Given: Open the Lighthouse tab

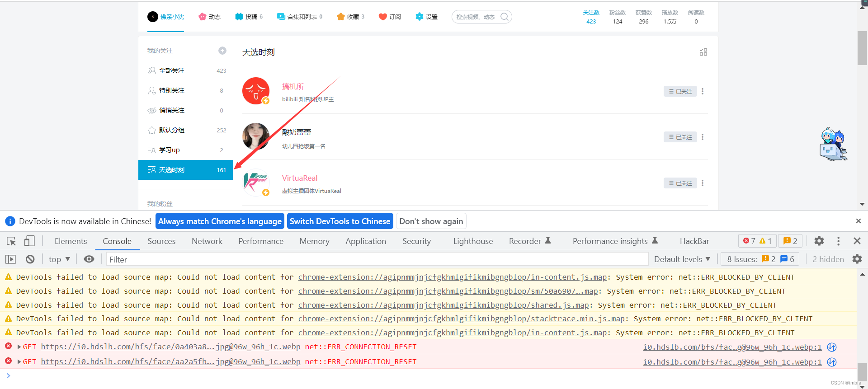Looking at the screenshot, I should pos(473,241).
